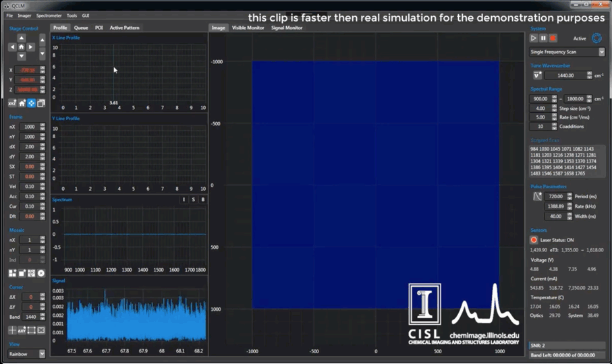This screenshot has height=364, width=612.
Task: Move the stage left with the arrow button
Action: coord(12,47)
